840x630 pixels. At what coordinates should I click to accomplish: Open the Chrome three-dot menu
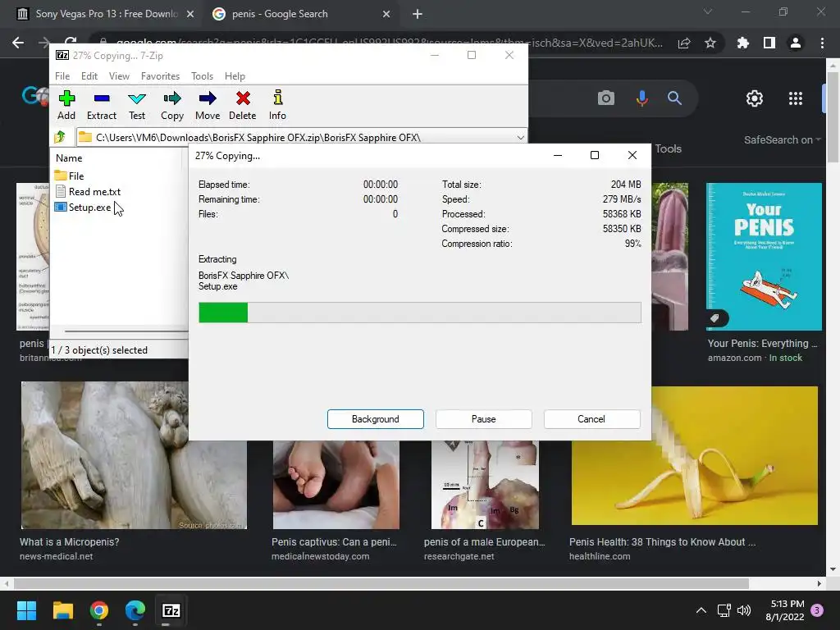tap(822, 43)
